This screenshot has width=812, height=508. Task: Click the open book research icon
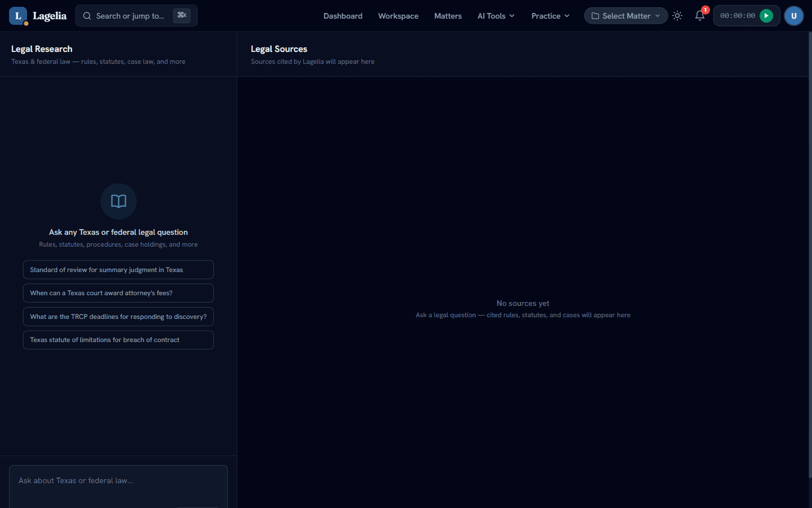[118, 201]
